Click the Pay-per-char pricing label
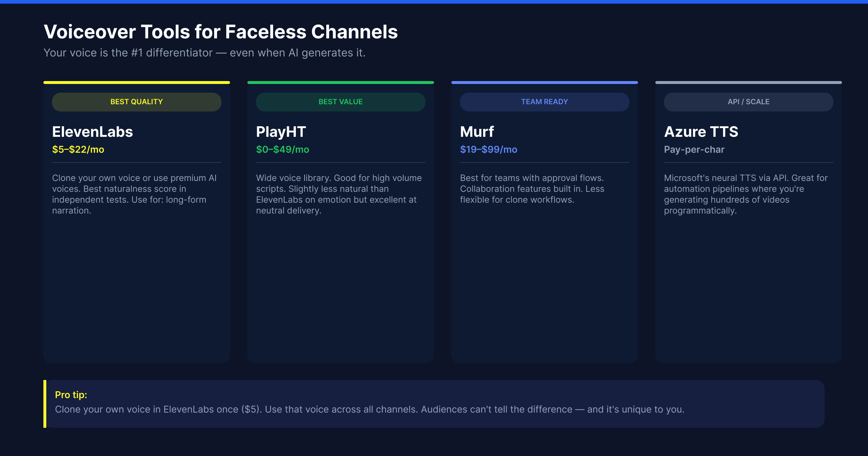 coord(694,150)
